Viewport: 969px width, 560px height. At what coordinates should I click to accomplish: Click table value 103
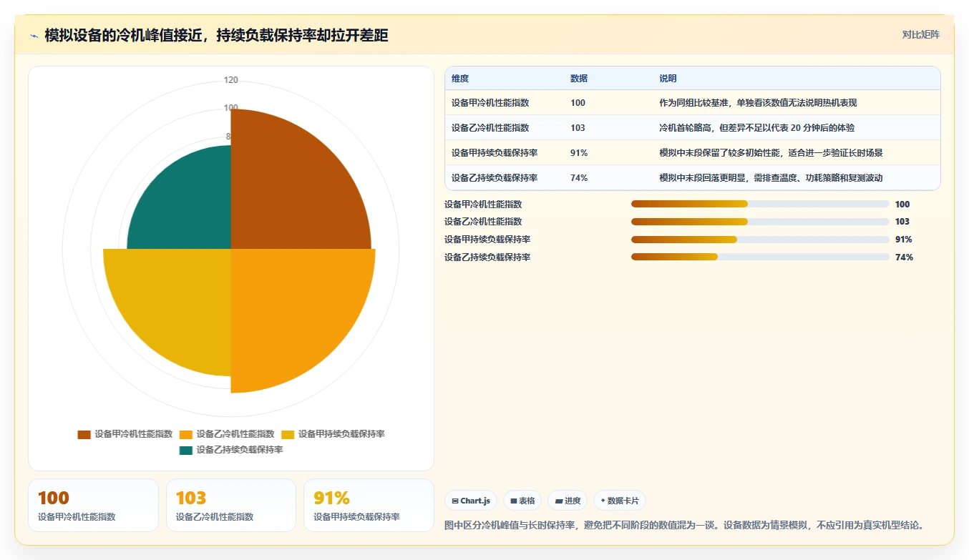(578, 128)
